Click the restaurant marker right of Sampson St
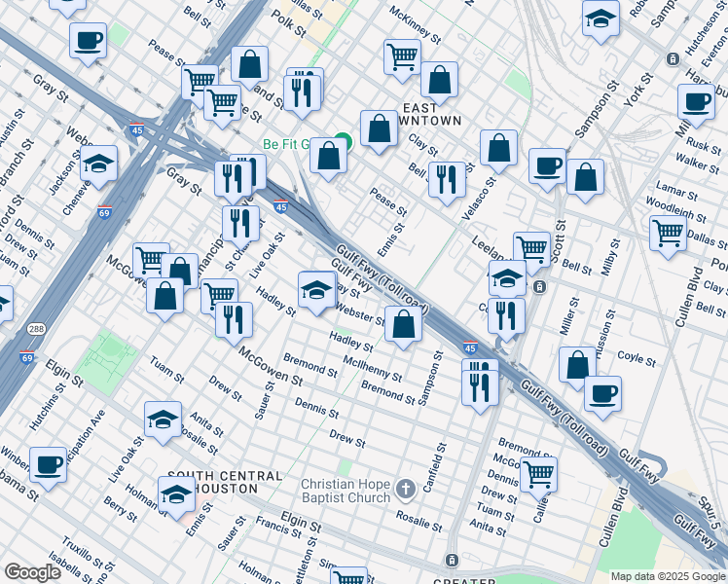 (x=481, y=389)
